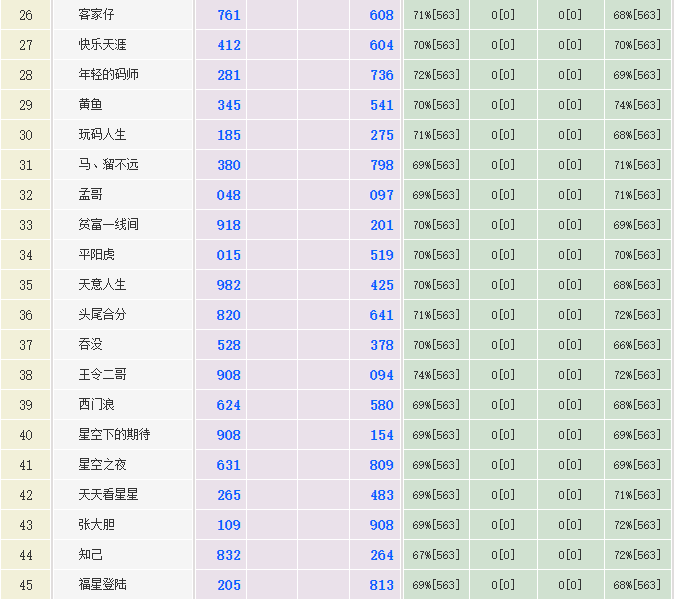Open the 西门浪 name link

(x=96, y=405)
